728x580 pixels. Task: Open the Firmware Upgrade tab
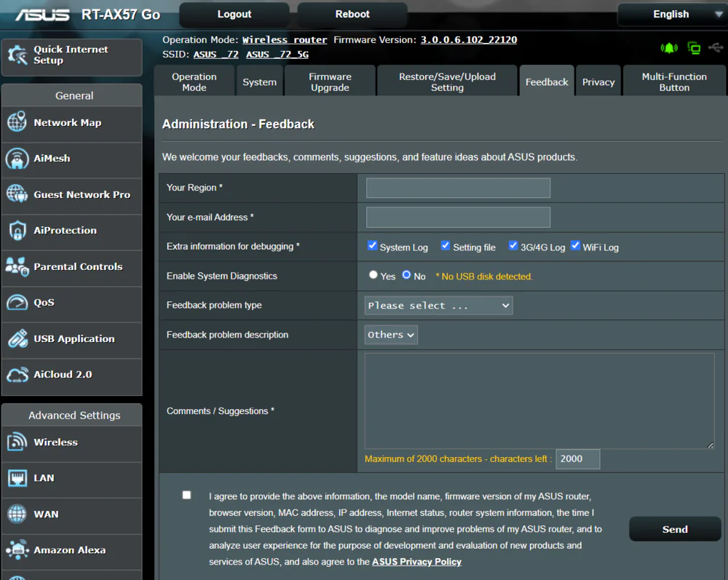(x=330, y=82)
